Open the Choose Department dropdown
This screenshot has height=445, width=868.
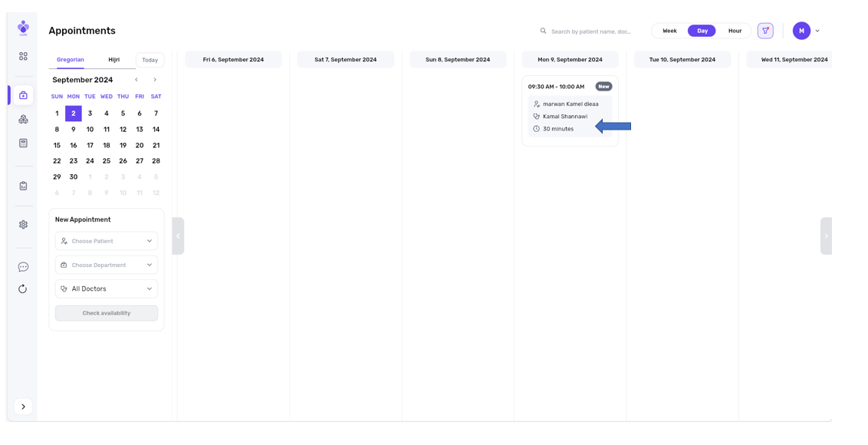107,265
